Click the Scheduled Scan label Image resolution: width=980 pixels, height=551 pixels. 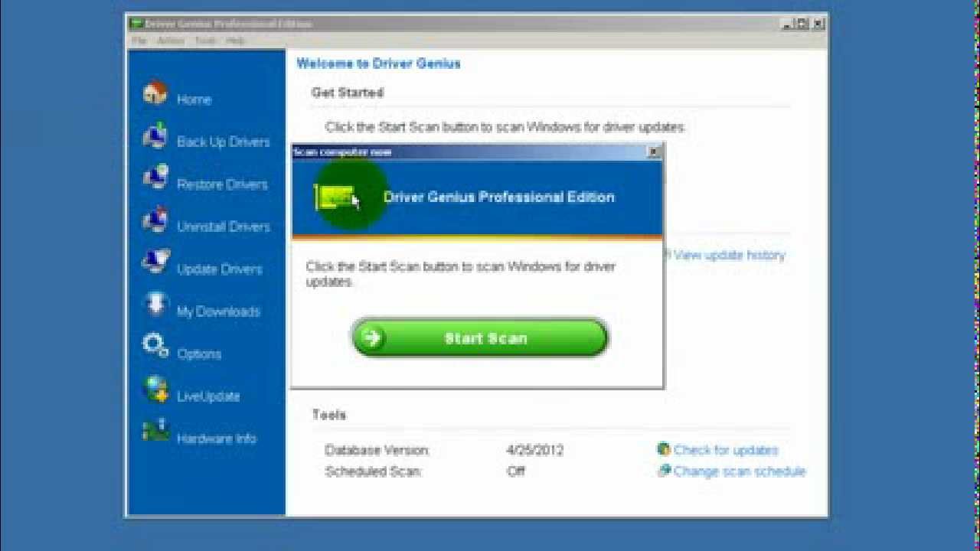(373, 471)
